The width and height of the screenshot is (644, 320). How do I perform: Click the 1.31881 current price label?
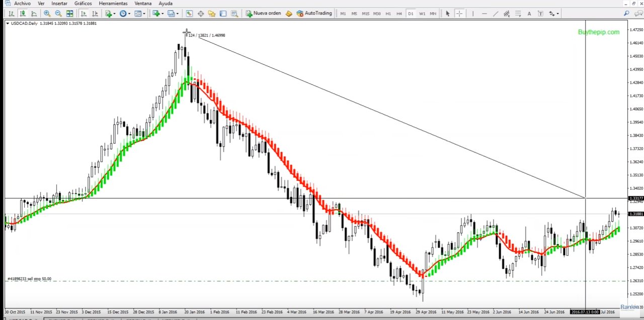click(x=636, y=214)
